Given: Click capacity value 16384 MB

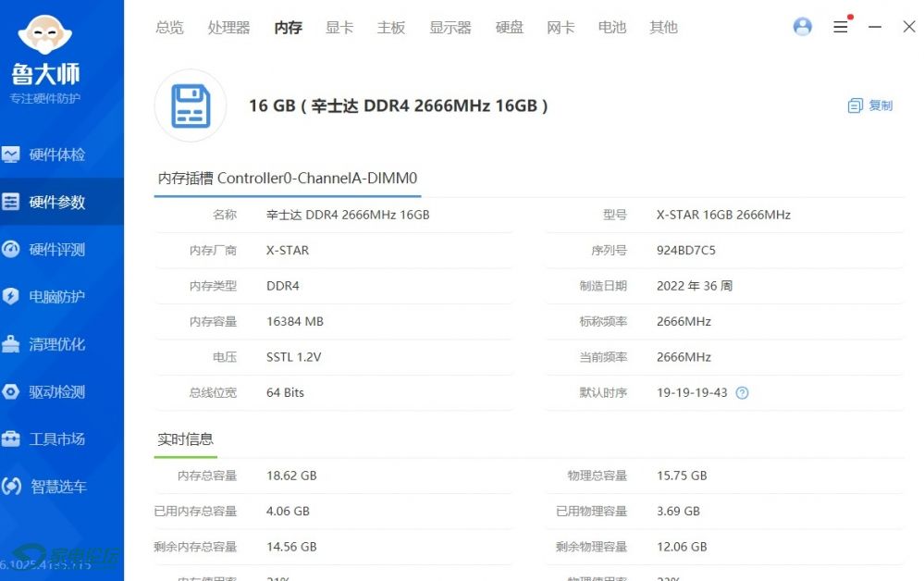Looking at the screenshot, I should [x=295, y=322].
